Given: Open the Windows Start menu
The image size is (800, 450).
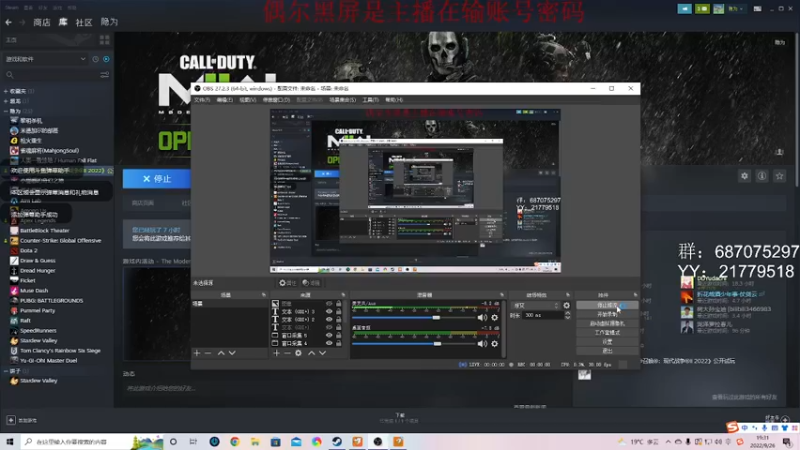Looking at the screenshot, I should (x=10, y=441).
